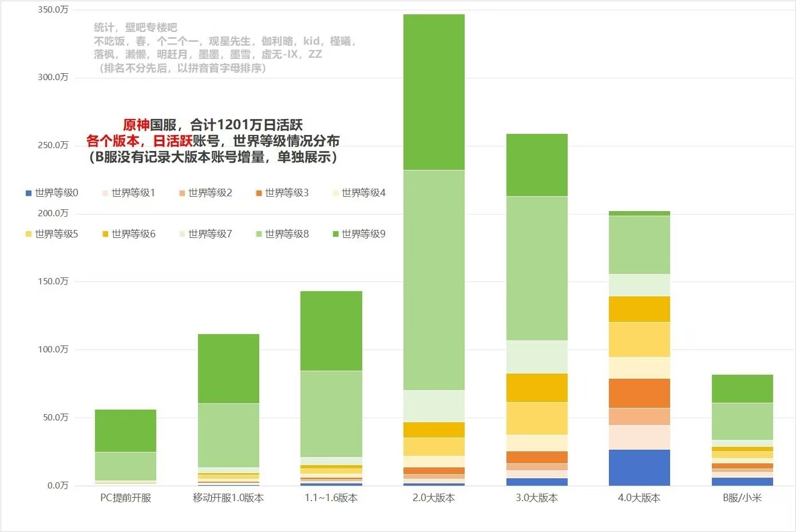
Task: Click the 世界等级2 legend label text
Action: click(x=210, y=193)
